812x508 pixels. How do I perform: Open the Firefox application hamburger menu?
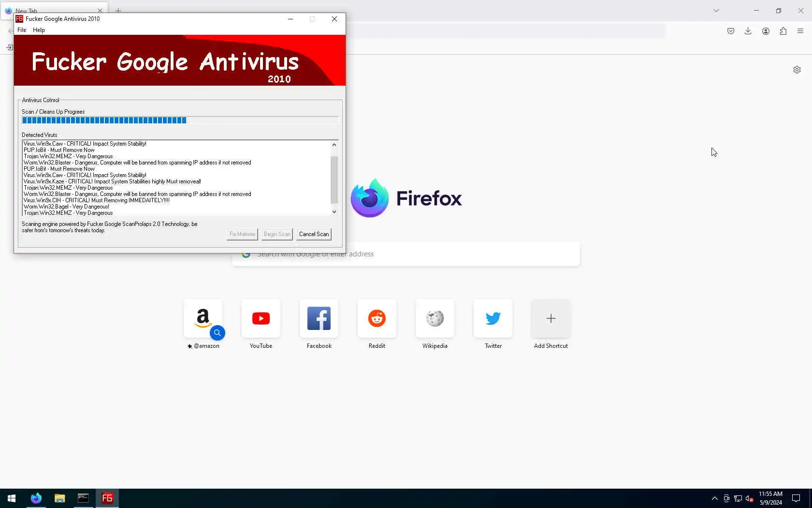(x=800, y=31)
